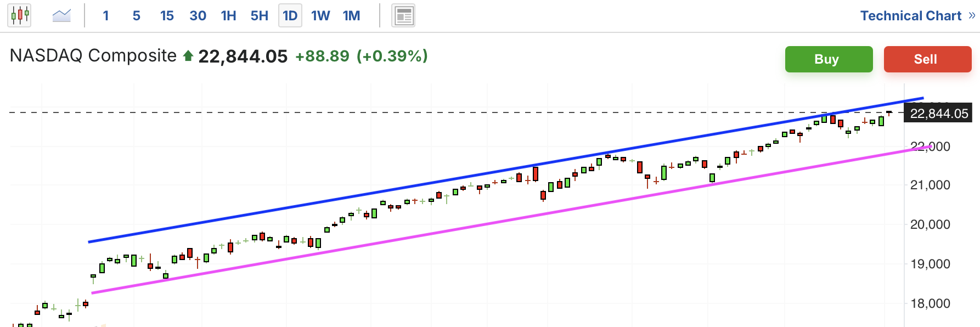Screen dimensions: 980x327
Task: Select the 30 minute interval
Action: [198, 16]
